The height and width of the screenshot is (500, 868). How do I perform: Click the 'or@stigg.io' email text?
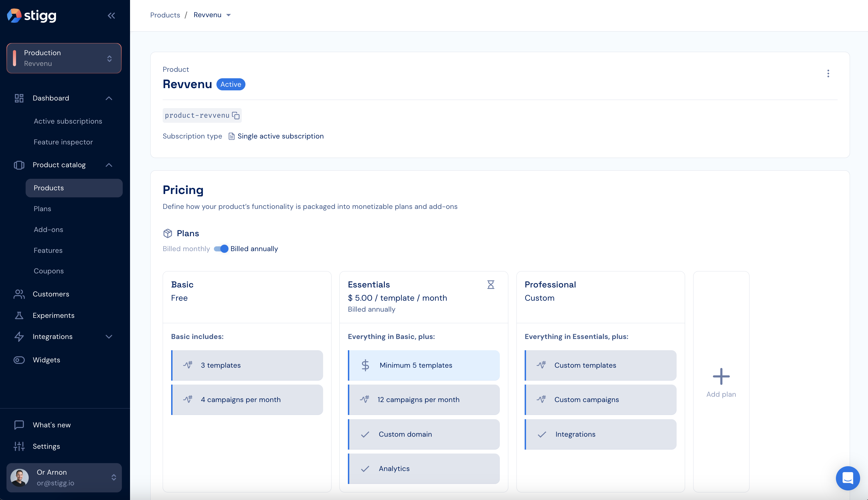56,483
